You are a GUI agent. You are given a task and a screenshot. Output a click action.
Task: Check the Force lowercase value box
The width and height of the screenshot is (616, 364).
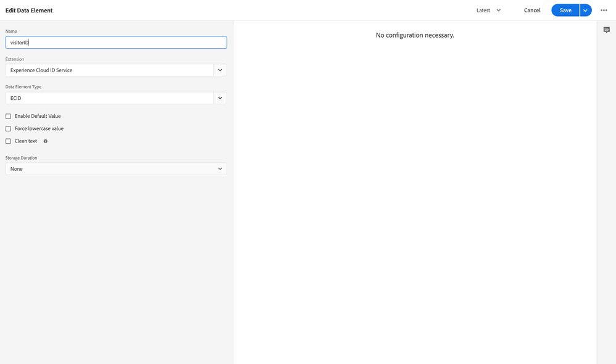pos(9,129)
